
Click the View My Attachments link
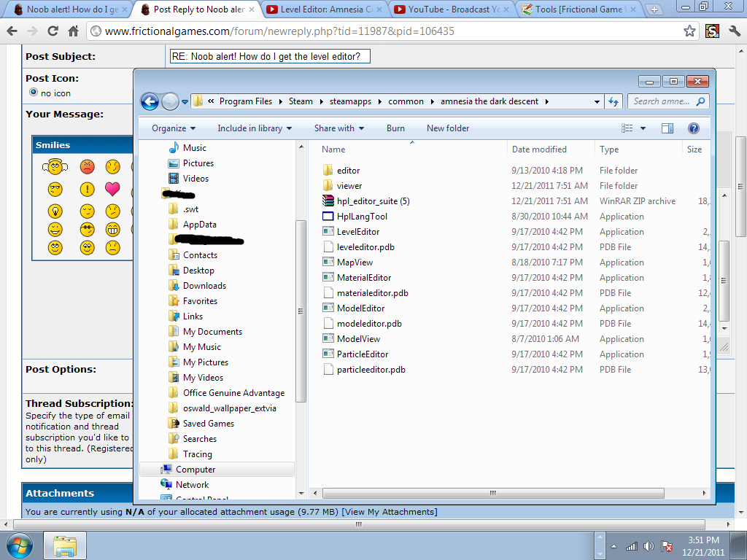(x=390, y=512)
